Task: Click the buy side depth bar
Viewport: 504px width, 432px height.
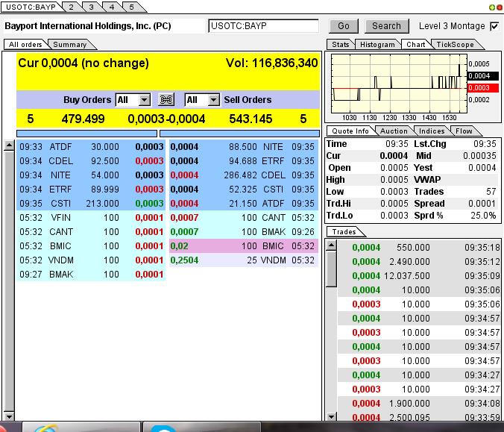Action: (86, 134)
